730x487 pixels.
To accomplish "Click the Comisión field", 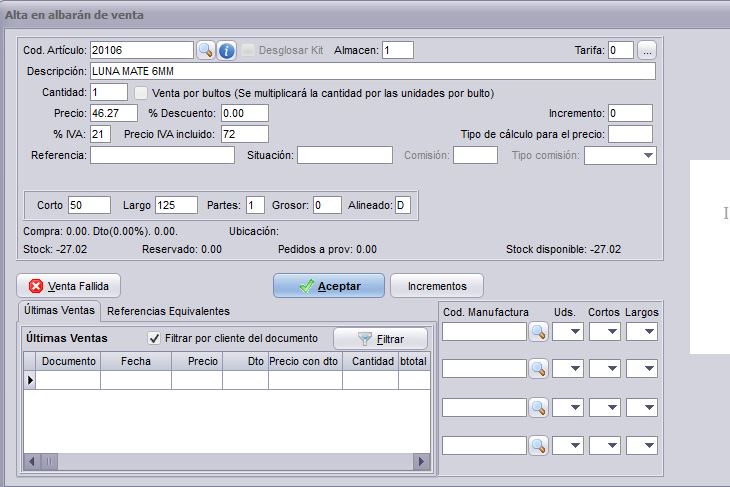I will tap(475, 155).
